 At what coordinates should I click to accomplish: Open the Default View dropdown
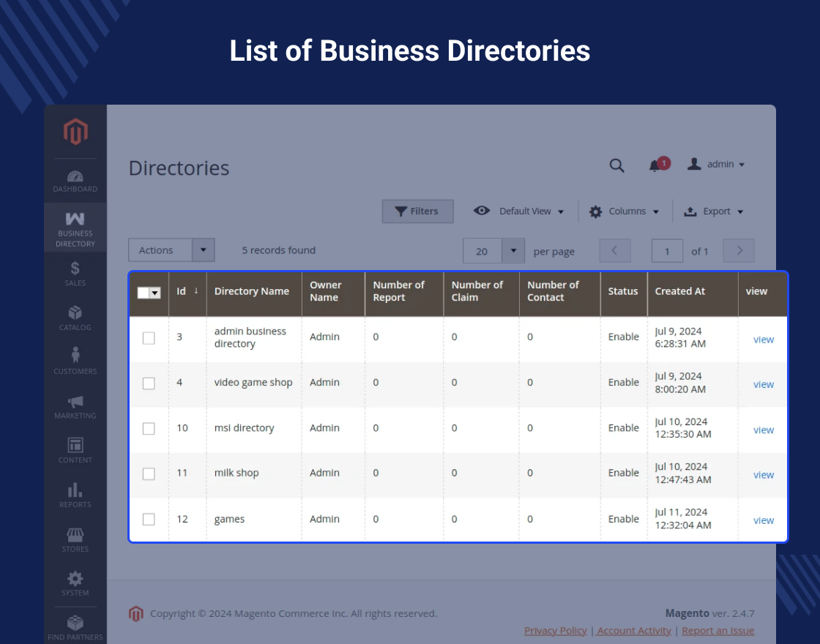[519, 211]
